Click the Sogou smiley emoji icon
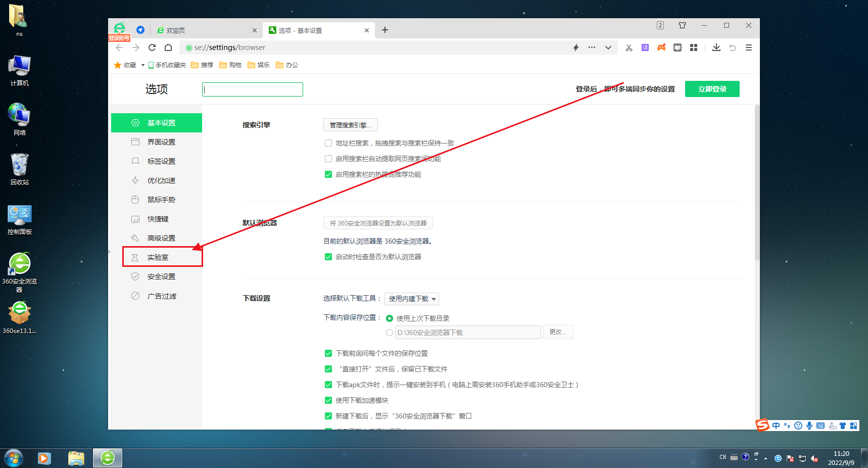The image size is (868, 468). click(798, 426)
